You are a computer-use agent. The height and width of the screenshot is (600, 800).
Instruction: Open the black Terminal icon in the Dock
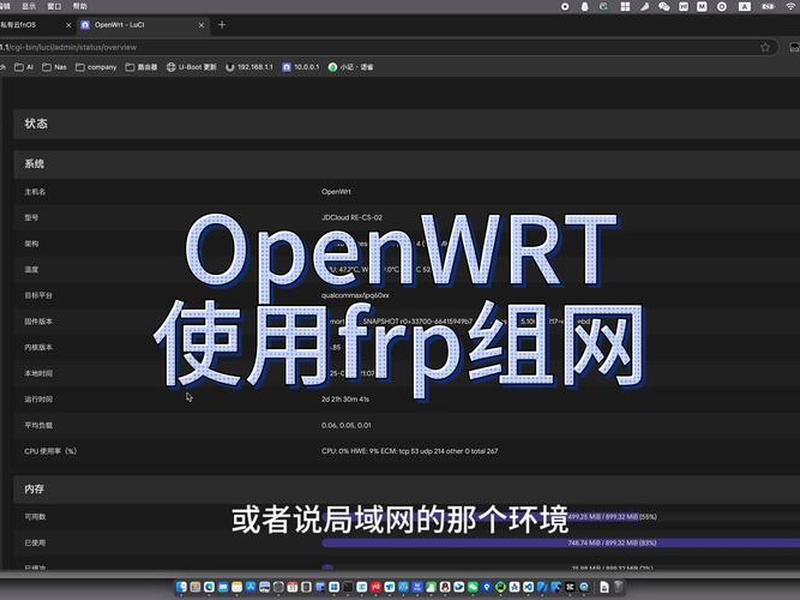click(348, 587)
